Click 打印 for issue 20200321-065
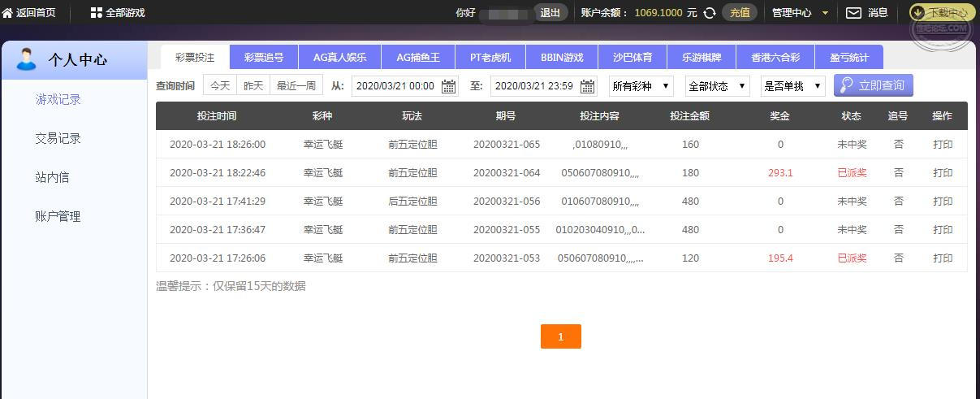The image size is (980, 399). point(943,145)
